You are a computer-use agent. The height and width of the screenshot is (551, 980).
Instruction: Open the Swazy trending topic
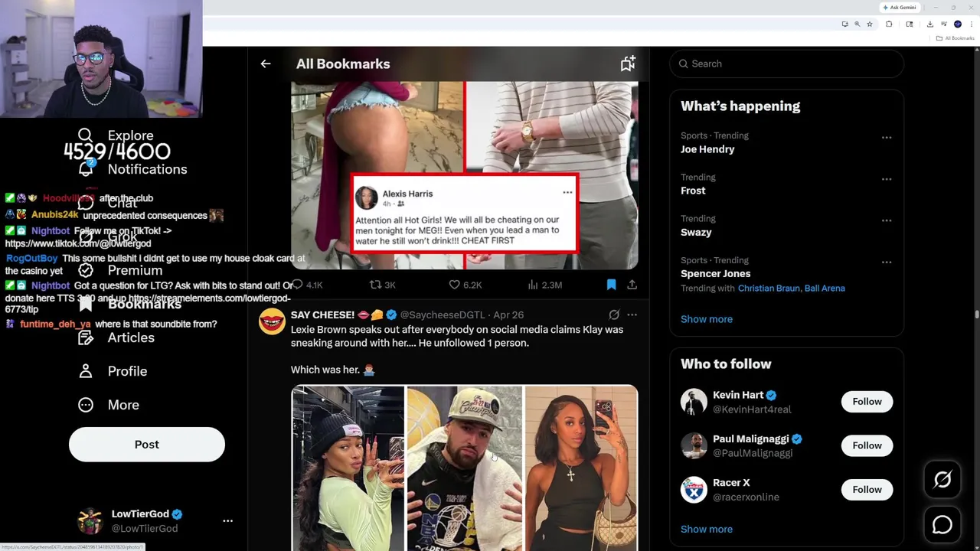[x=696, y=232]
